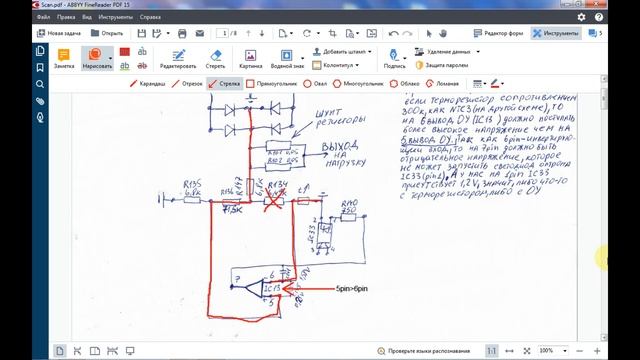
Task: Open the Правка menu
Action: pos(66,17)
